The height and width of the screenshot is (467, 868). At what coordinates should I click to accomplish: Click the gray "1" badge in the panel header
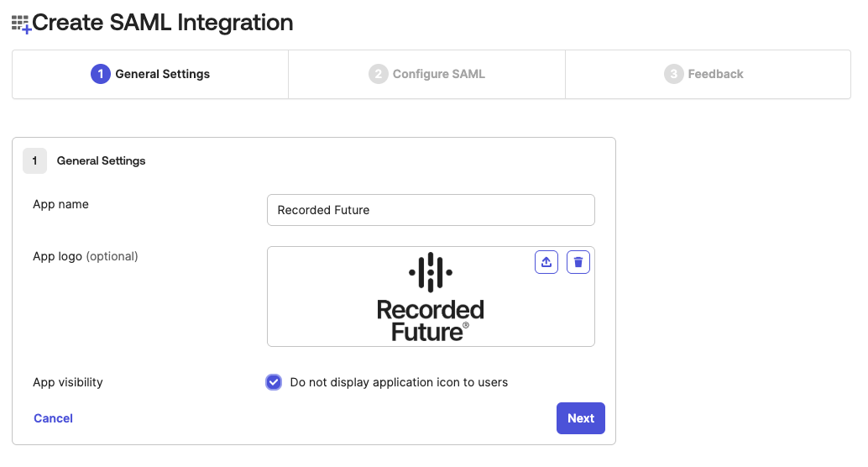click(34, 160)
